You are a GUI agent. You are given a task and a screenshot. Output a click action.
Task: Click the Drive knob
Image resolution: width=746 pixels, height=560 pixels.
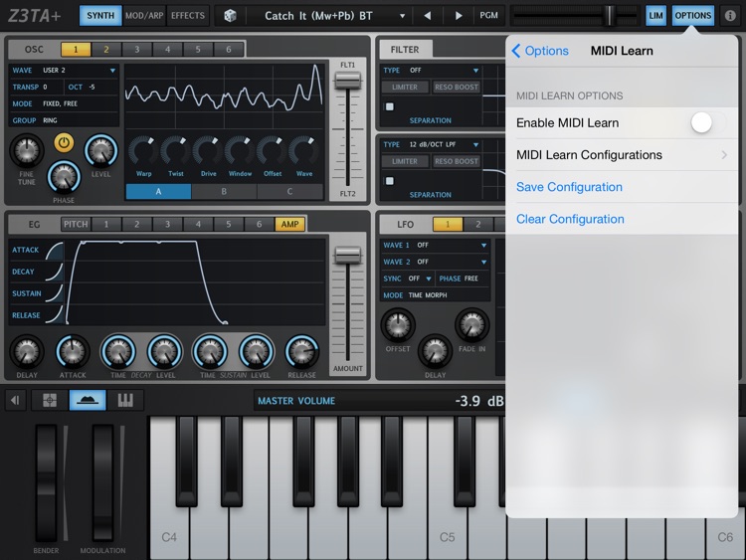pos(208,151)
